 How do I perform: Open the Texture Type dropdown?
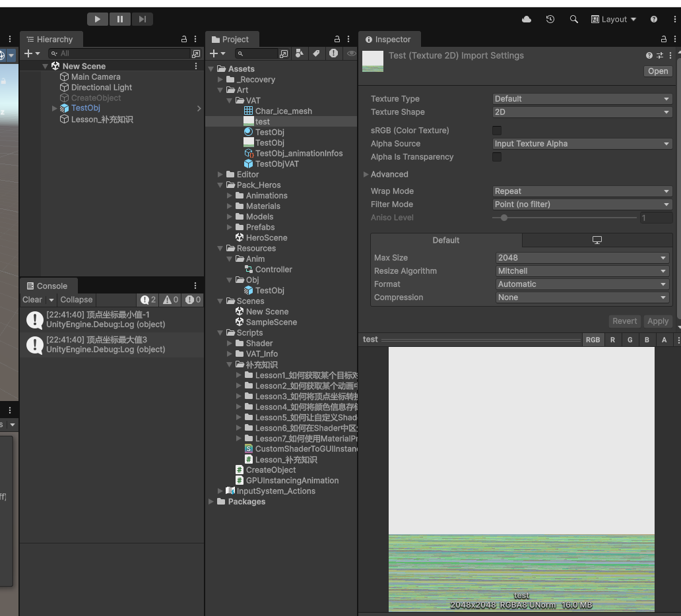tap(582, 99)
